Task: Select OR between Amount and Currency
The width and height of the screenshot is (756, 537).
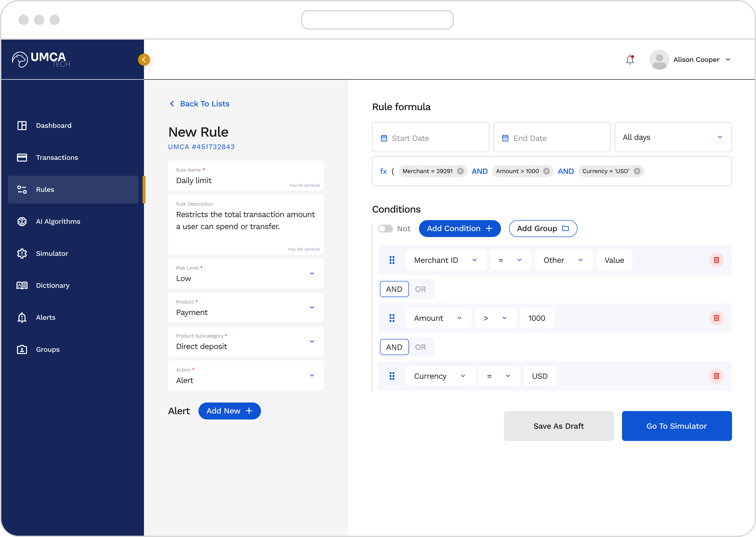Action: (420, 347)
